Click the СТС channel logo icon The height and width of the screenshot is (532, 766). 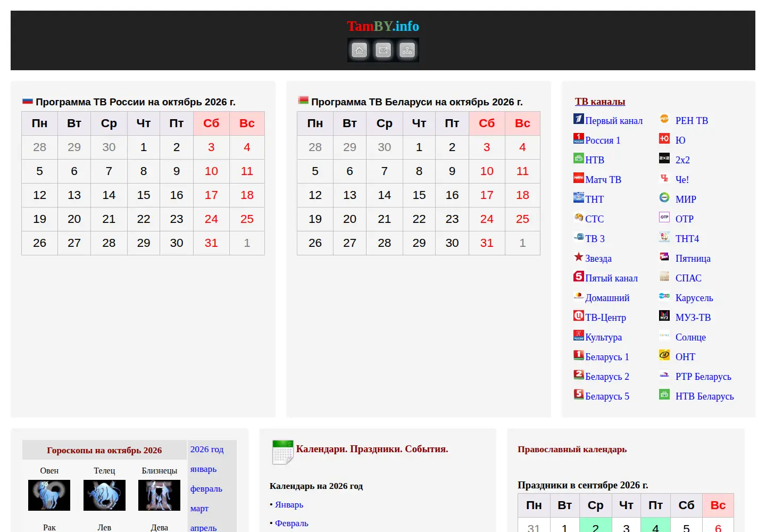[579, 217]
